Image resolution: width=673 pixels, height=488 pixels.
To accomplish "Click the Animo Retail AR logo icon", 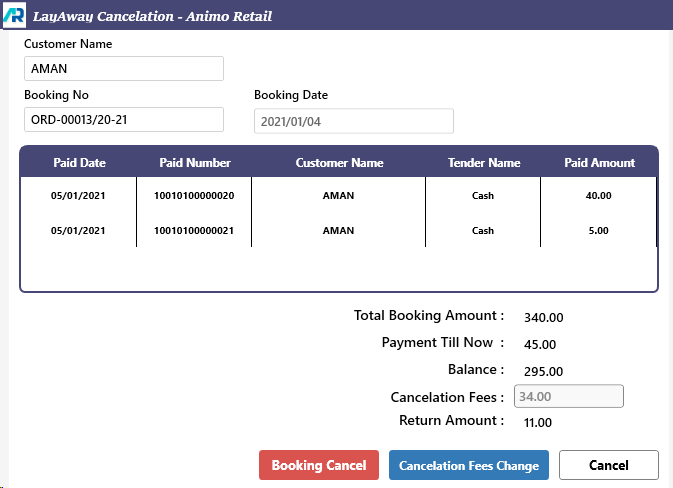I will pyautogui.click(x=14, y=16).
